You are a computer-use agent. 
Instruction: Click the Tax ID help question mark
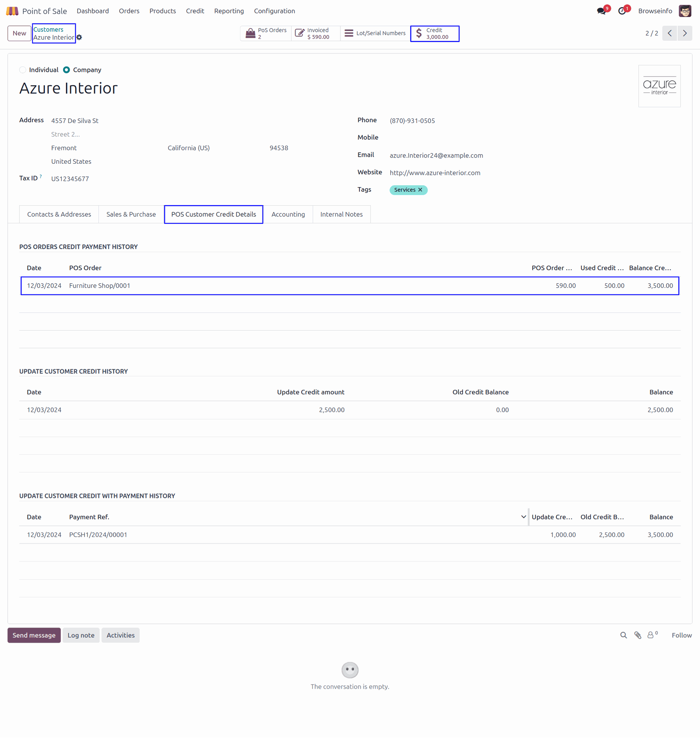41,176
